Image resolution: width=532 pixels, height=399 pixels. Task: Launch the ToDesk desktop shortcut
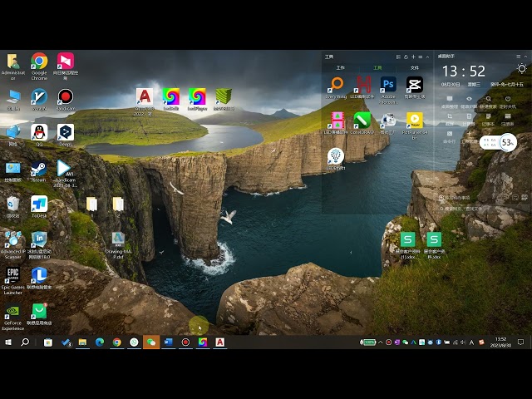[39, 204]
